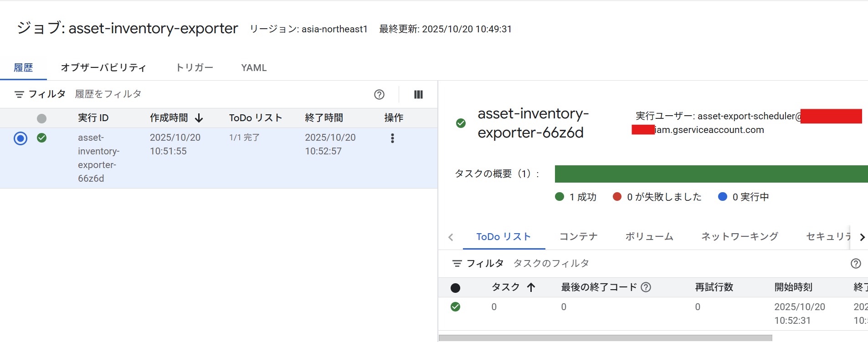The image size is (868, 342).
Task: Open the three-dot actions menu for the execution
Action: (x=392, y=138)
